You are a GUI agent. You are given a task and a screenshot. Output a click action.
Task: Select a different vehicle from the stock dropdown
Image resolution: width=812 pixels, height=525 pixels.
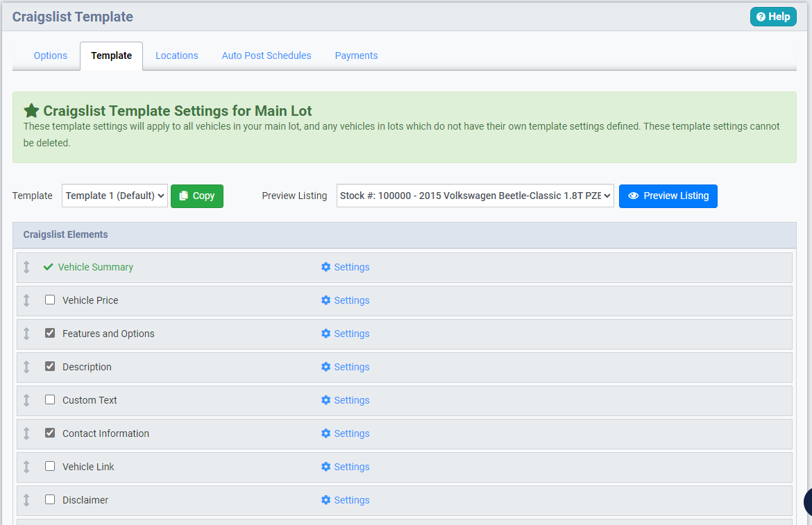click(x=475, y=196)
